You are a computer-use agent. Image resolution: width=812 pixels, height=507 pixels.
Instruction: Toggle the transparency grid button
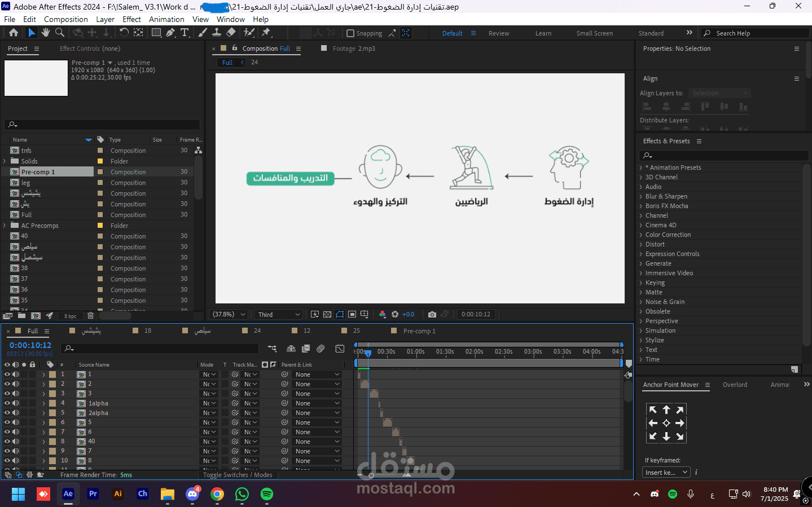point(327,314)
